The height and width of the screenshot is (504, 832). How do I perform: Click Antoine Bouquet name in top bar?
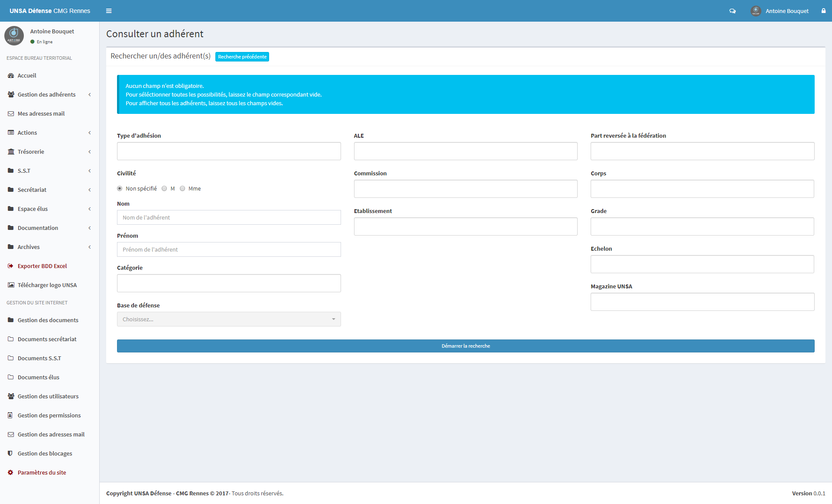coord(787,11)
